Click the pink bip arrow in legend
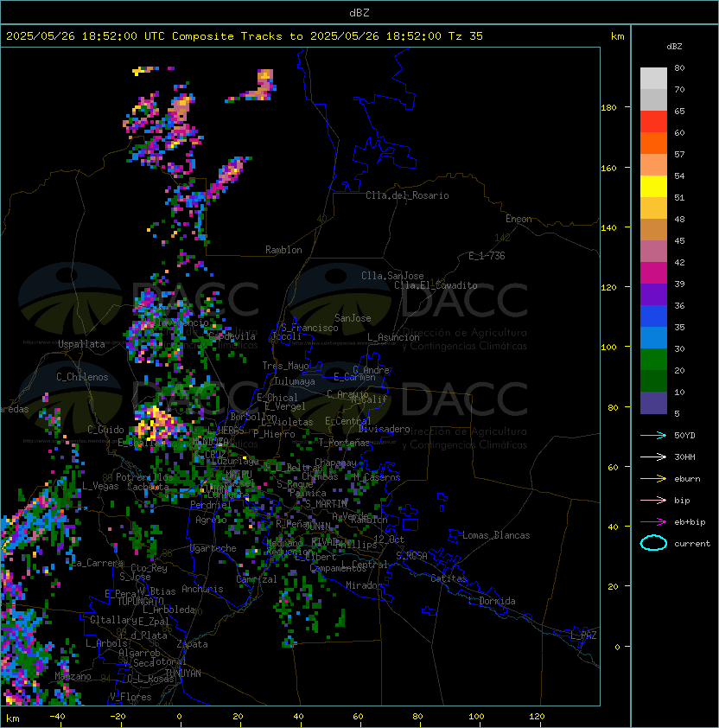 tap(653, 500)
